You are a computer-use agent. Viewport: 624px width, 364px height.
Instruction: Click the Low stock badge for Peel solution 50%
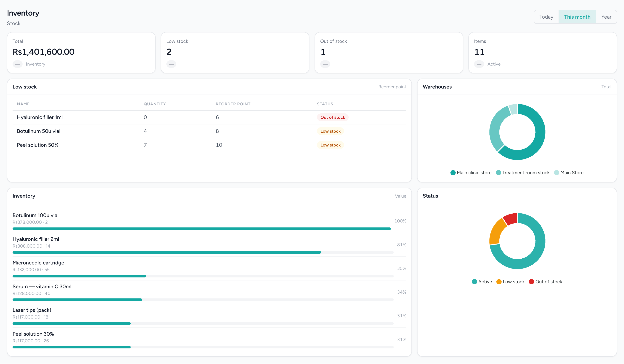click(330, 145)
